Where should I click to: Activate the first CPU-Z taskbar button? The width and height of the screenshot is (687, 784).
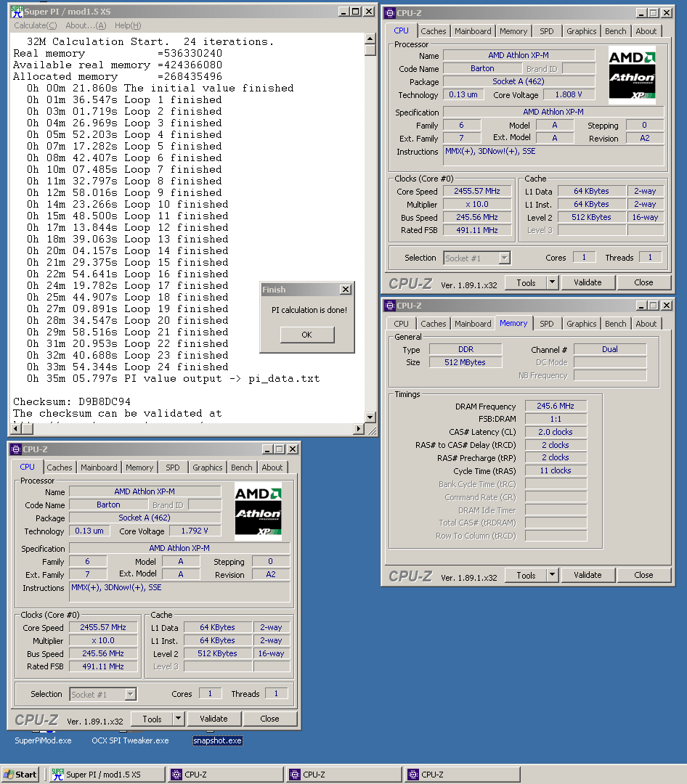pyautogui.click(x=226, y=775)
